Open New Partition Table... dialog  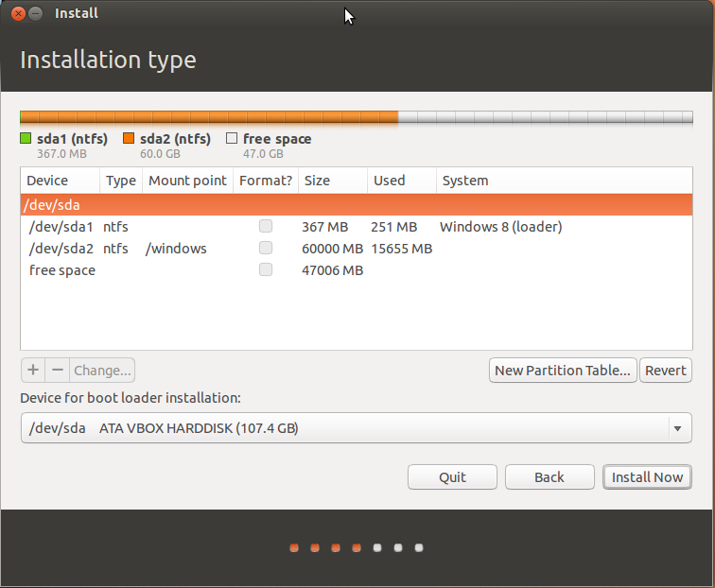pos(563,371)
